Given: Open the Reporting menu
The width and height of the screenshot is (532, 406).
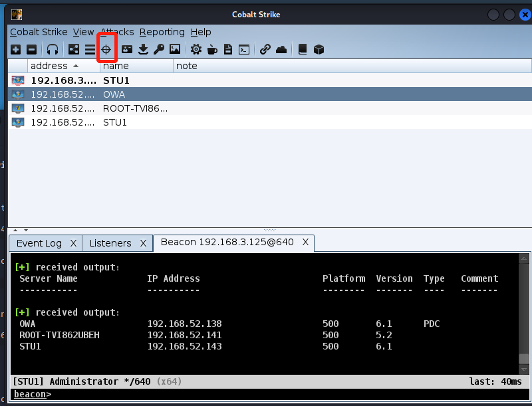Looking at the screenshot, I should tap(162, 32).
